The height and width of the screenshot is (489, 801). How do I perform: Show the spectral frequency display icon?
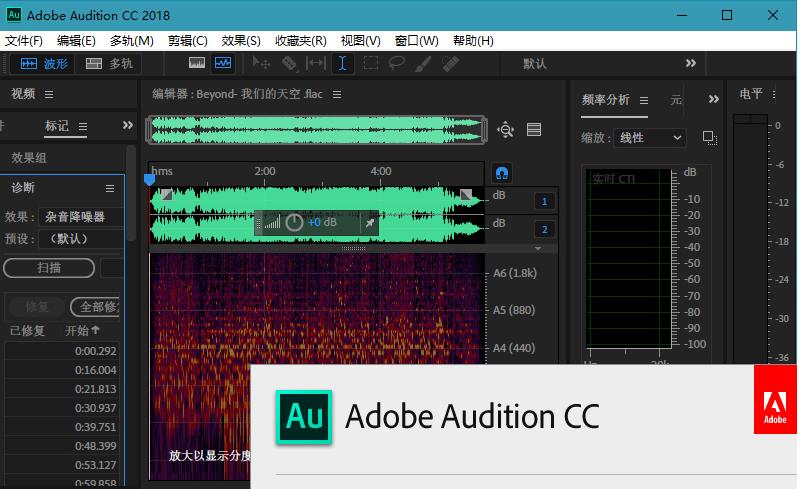click(x=197, y=63)
